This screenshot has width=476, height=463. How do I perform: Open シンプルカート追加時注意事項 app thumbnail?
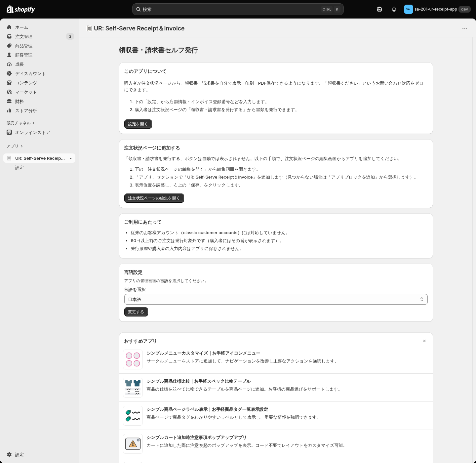133,444
